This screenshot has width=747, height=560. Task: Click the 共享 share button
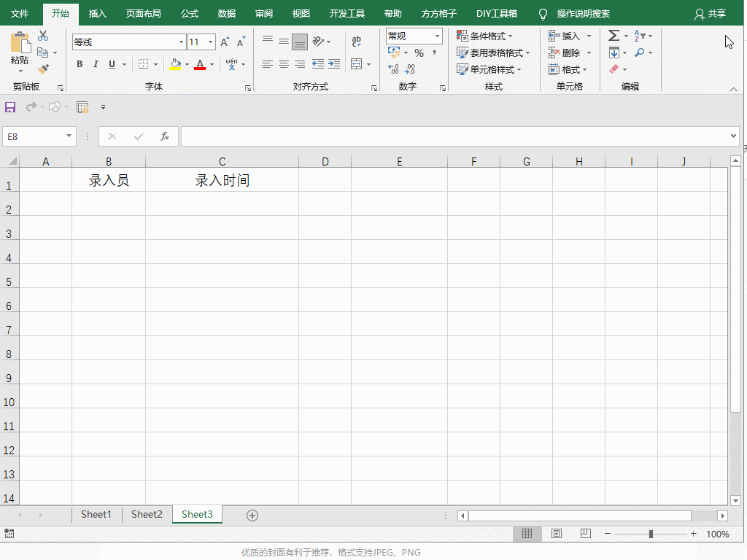[x=710, y=14]
